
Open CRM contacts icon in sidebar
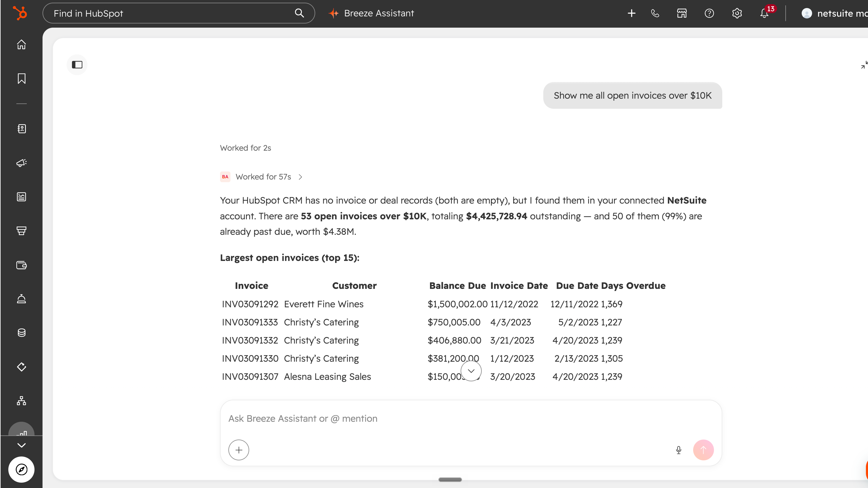22,129
